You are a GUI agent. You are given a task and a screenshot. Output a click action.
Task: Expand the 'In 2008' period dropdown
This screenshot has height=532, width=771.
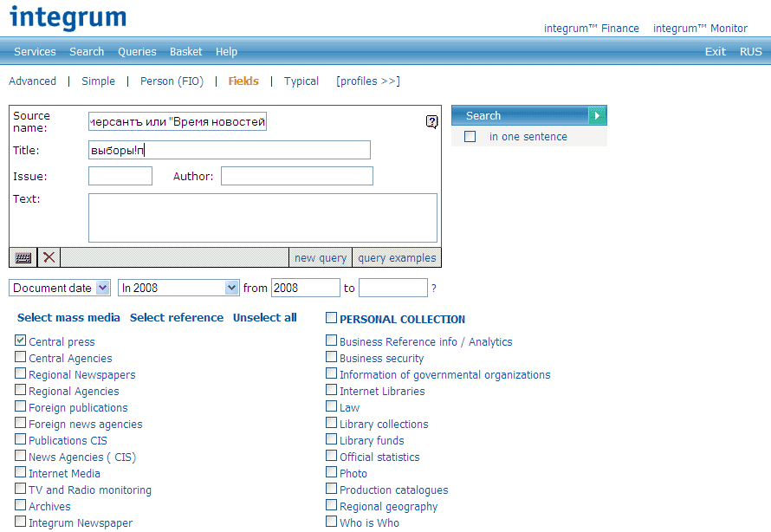pos(231,288)
